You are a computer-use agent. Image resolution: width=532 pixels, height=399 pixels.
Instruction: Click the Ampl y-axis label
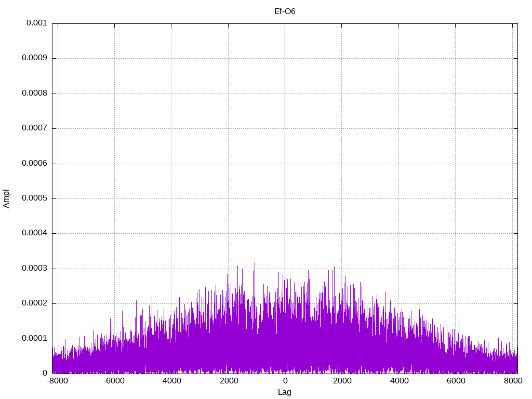pos(6,199)
